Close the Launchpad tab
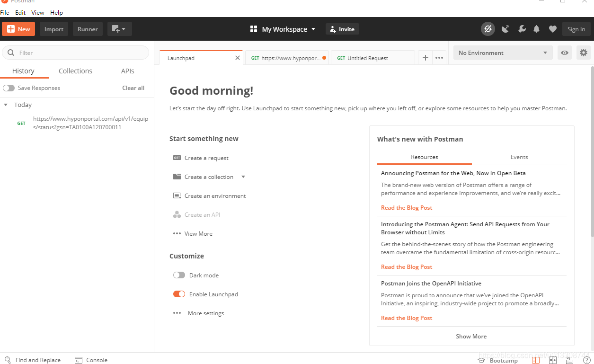Image resolution: width=594 pixels, height=364 pixels. click(238, 58)
